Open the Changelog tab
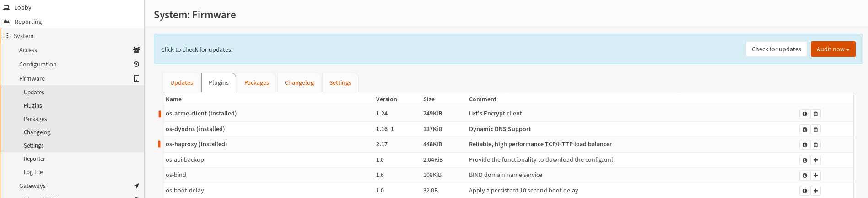 (299, 83)
